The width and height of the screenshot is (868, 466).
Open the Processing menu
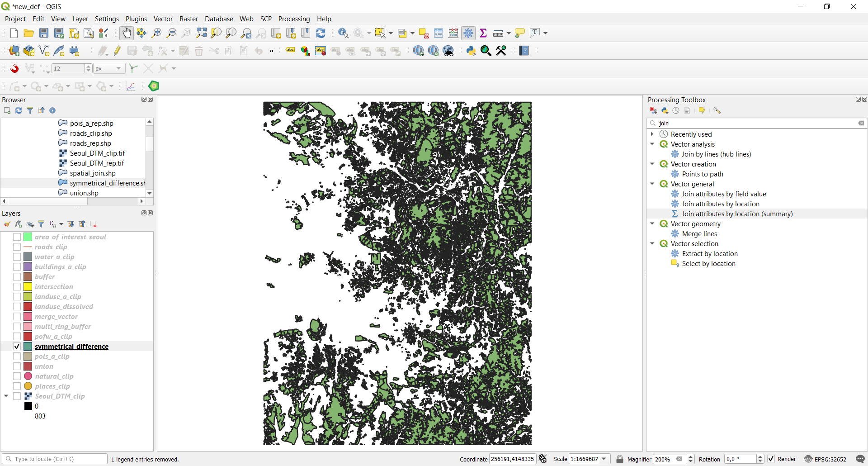tap(294, 19)
